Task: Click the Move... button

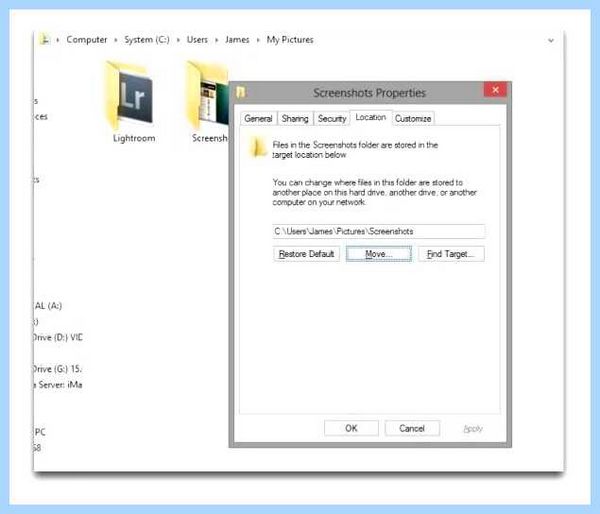Action: (379, 254)
